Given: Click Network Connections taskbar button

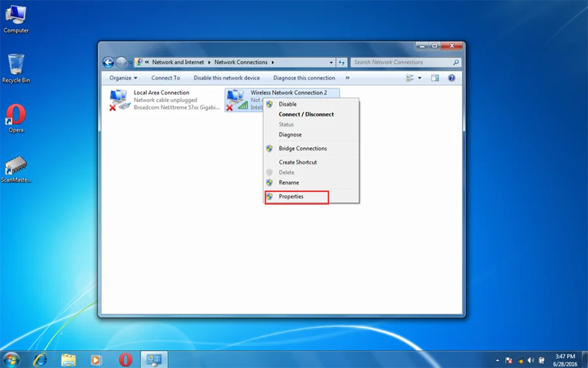Looking at the screenshot, I should tap(154, 360).
